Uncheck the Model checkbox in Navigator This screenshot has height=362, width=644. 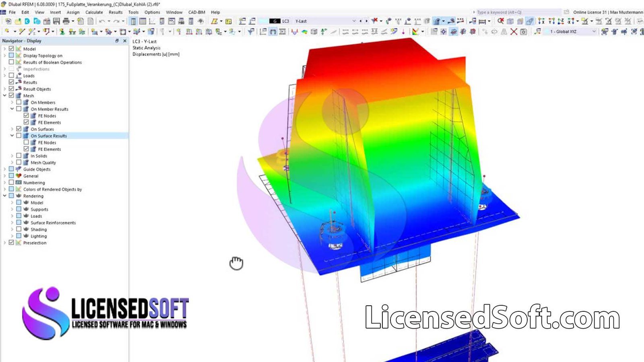pos(11,49)
